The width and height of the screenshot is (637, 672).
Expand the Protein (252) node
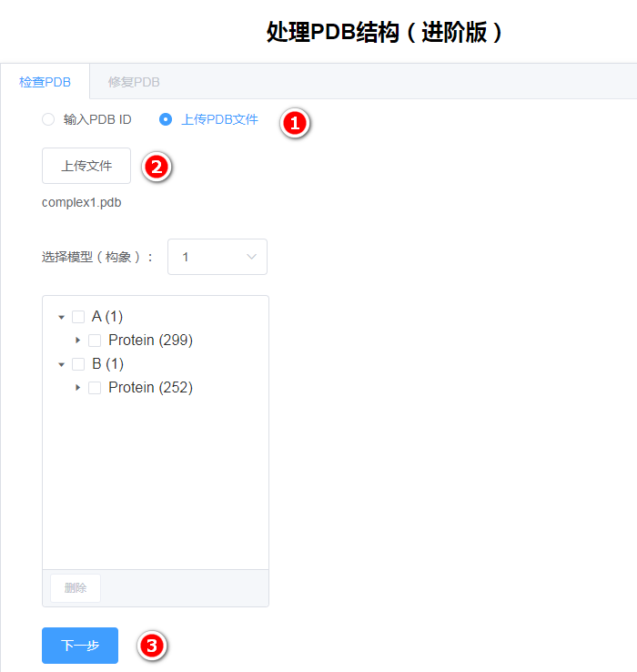tap(77, 387)
